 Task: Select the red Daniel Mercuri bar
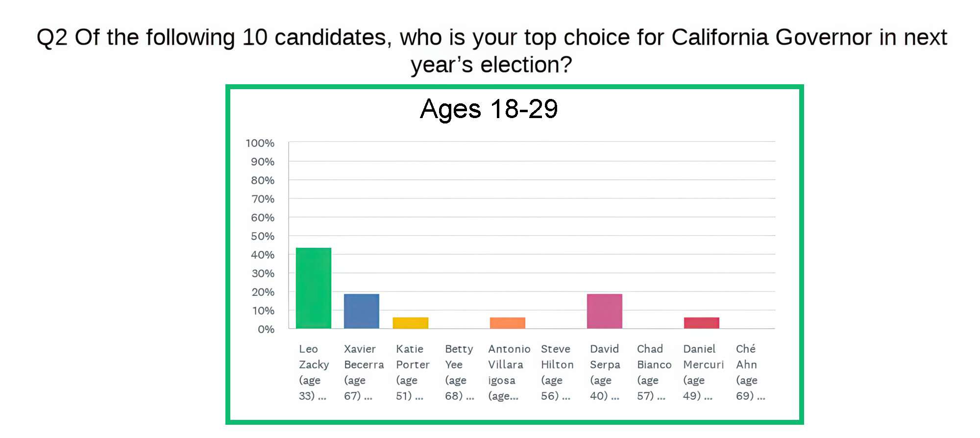point(702,323)
